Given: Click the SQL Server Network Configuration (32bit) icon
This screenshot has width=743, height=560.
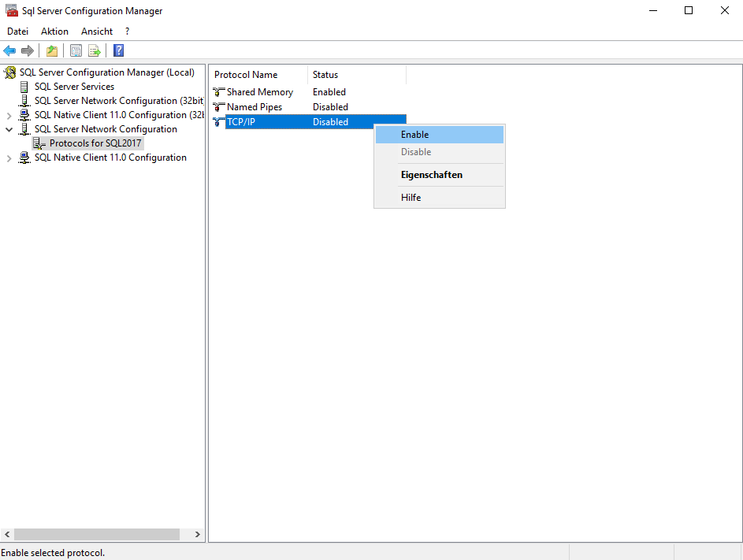Looking at the screenshot, I should [x=24, y=101].
